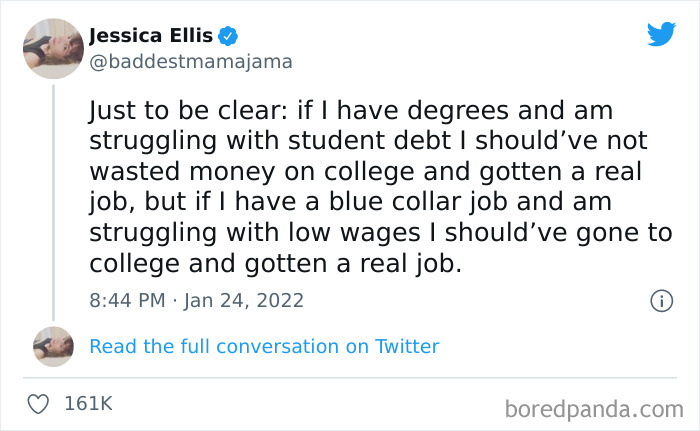Visit the @baddestmamajama handle
Screen dimensions: 700x431
(191, 62)
